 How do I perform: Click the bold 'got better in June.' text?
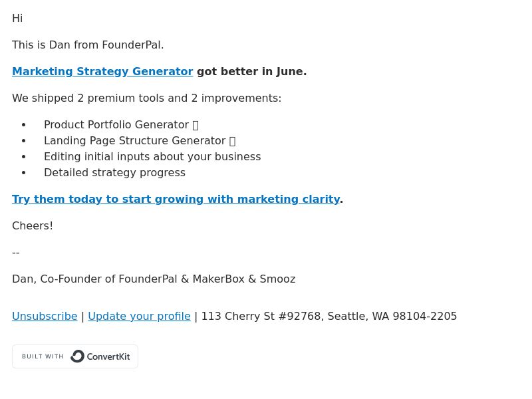click(x=252, y=72)
